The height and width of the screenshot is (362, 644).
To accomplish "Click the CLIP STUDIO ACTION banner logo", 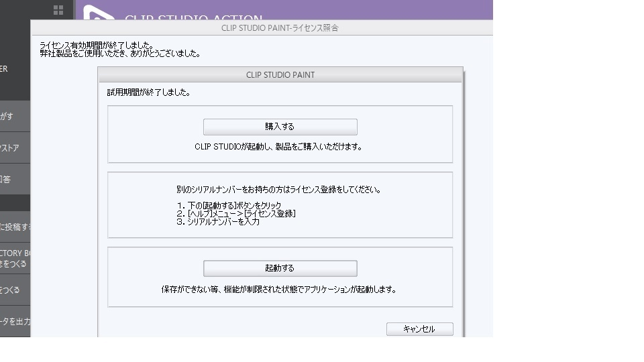I will (99, 12).
